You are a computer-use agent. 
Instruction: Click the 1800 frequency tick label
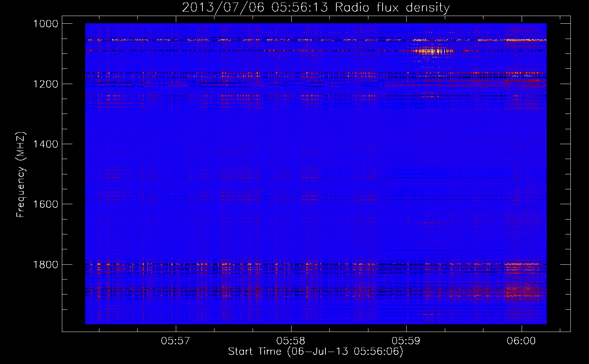coord(46,264)
